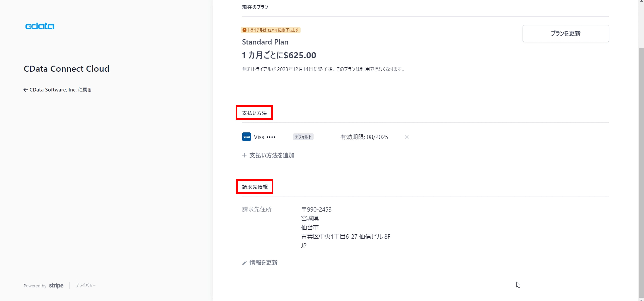Image resolution: width=644 pixels, height=301 pixels.
Task: Click the CData logo
Action: pos(40,26)
